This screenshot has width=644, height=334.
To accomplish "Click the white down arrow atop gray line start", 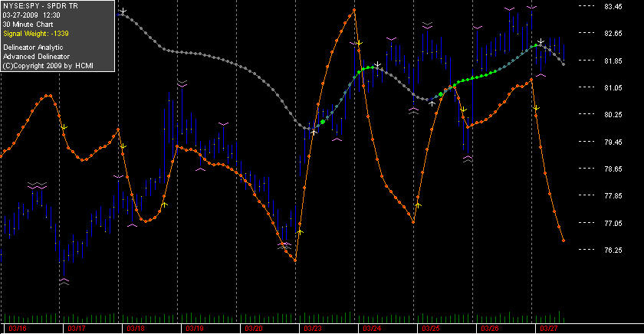I will point(123,11).
